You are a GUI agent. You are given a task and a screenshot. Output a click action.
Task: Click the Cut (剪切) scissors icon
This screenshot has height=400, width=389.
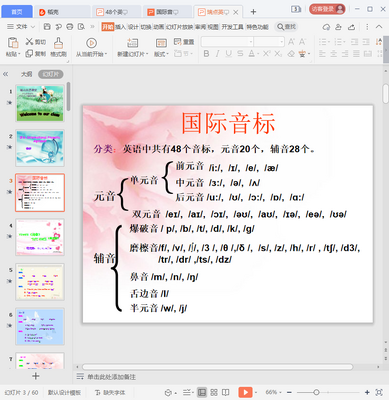pos(29,41)
